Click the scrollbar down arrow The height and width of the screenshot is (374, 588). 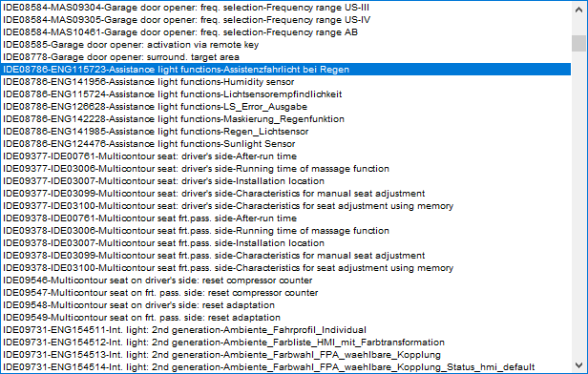click(x=578, y=365)
